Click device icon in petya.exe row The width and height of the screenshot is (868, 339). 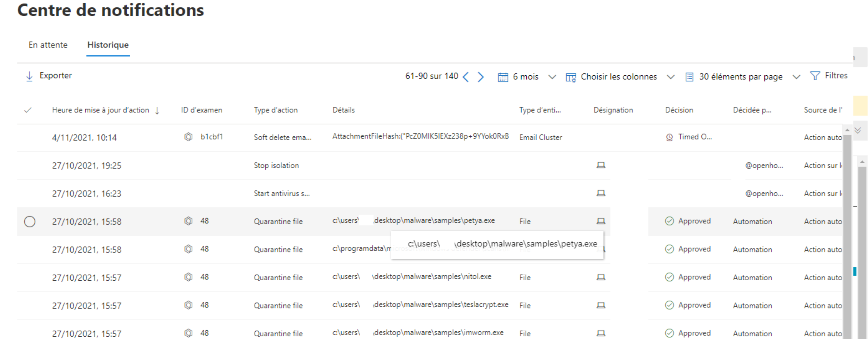601,221
